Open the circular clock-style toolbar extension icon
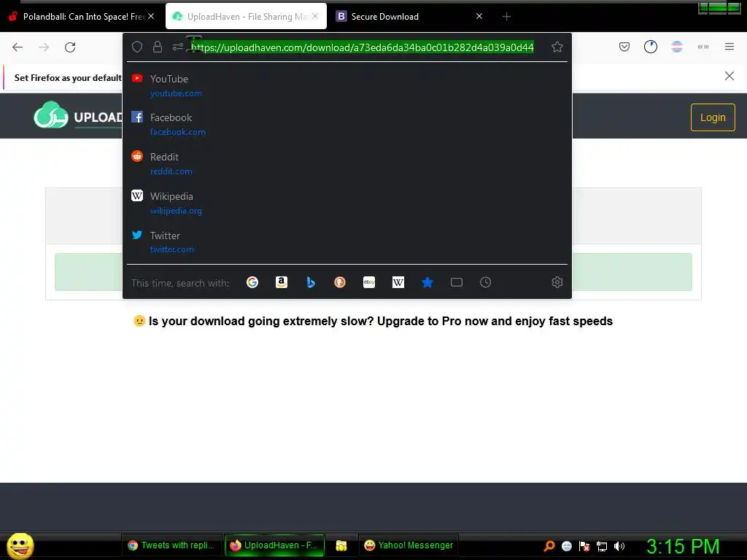The width and height of the screenshot is (747, 560). pyautogui.click(x=650, y=47)
